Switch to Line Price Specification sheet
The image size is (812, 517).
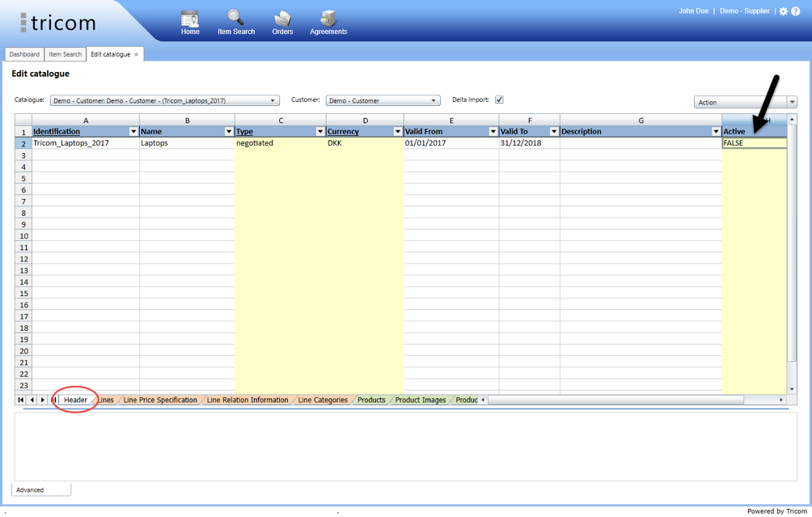tap(160, 400)
